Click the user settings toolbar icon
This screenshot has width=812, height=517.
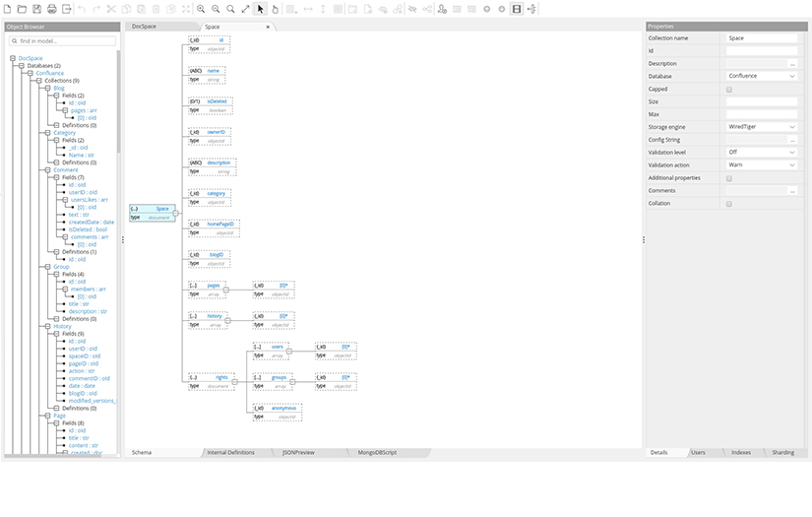coord(442,9)
